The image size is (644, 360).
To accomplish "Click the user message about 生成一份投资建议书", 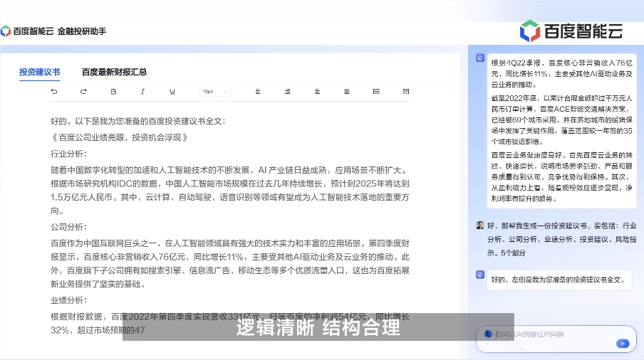I will (561, 240).
